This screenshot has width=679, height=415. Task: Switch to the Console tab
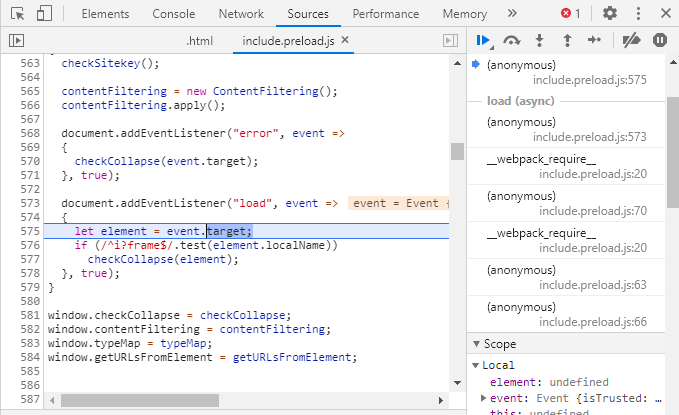174,14
